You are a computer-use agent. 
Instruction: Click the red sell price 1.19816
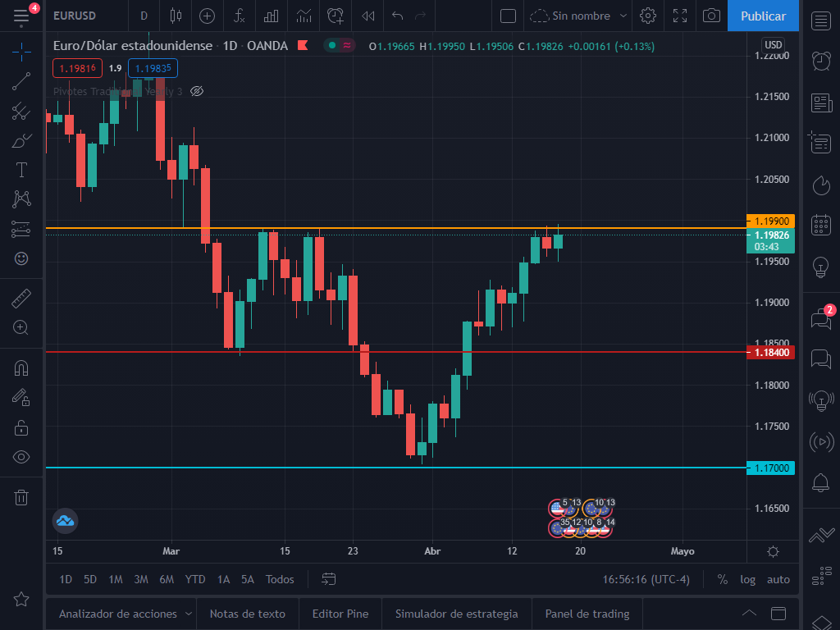point(78,69)
